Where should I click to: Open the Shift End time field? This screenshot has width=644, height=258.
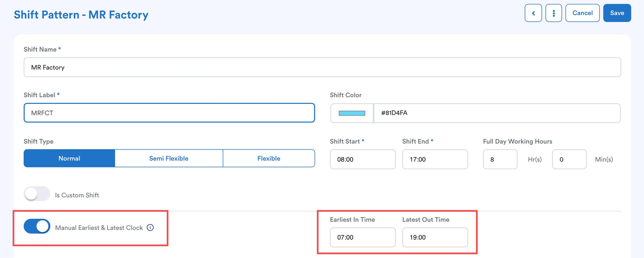click(435, 159)
